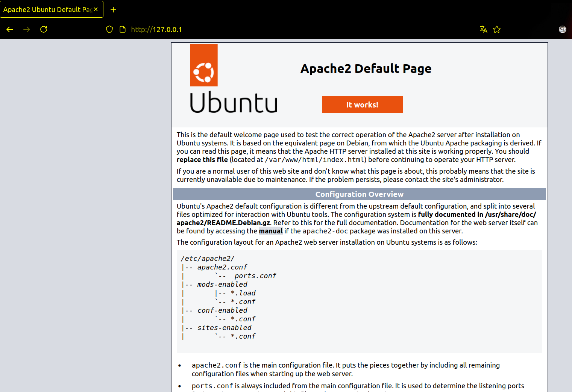This screenshot has width=572, height=392.
Task: Open the profile avatar icon
Action: click(563, 29)
